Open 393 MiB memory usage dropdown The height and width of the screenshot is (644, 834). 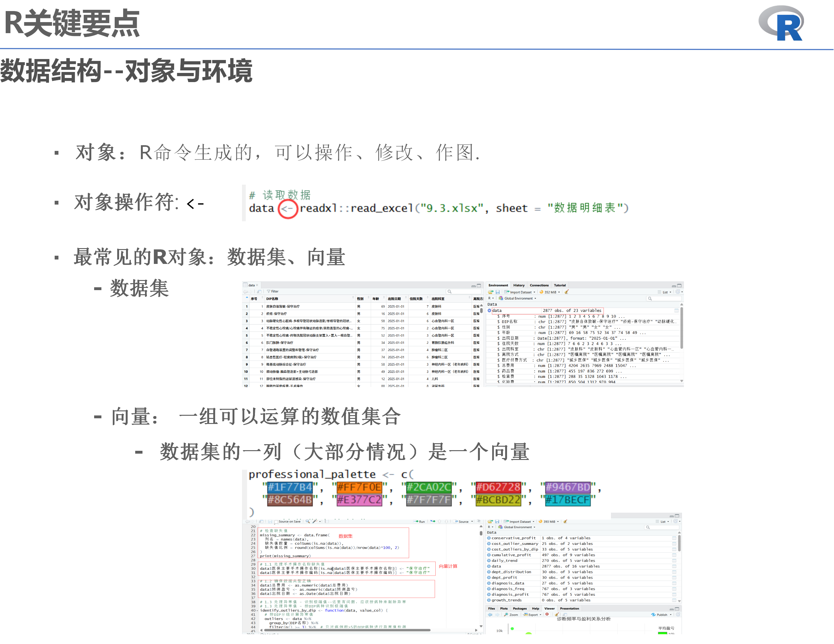pos(549,522)
